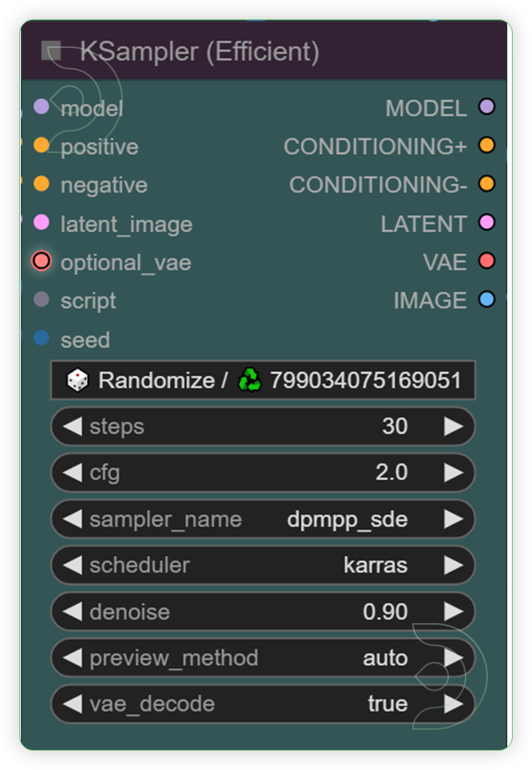Click the dice Randomize icon
The width and height of the screenshot is (532, 770).
coord(77,379)
